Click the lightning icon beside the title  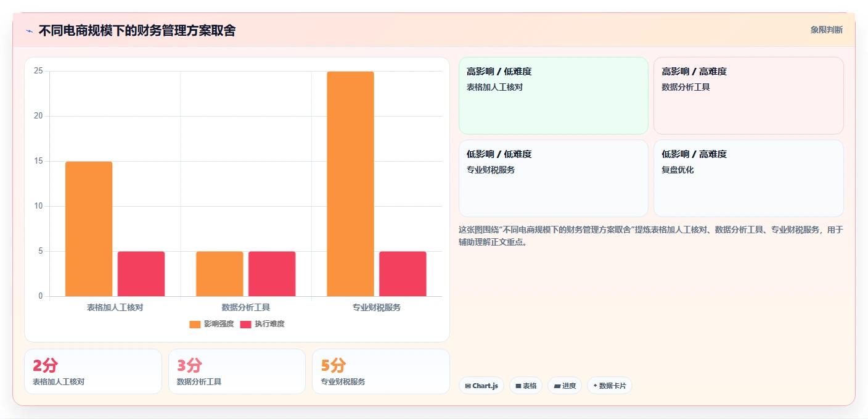click(x=29, y=31)
